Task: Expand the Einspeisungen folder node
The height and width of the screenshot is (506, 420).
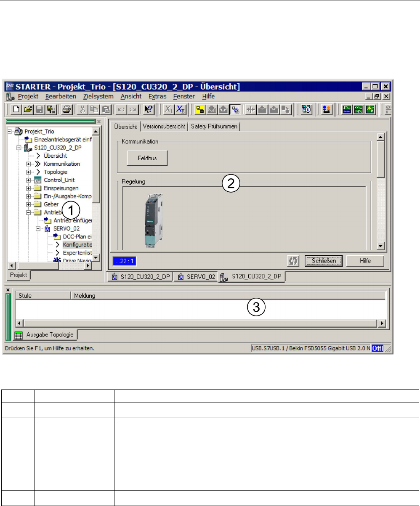Action: (x=28, y=188)
